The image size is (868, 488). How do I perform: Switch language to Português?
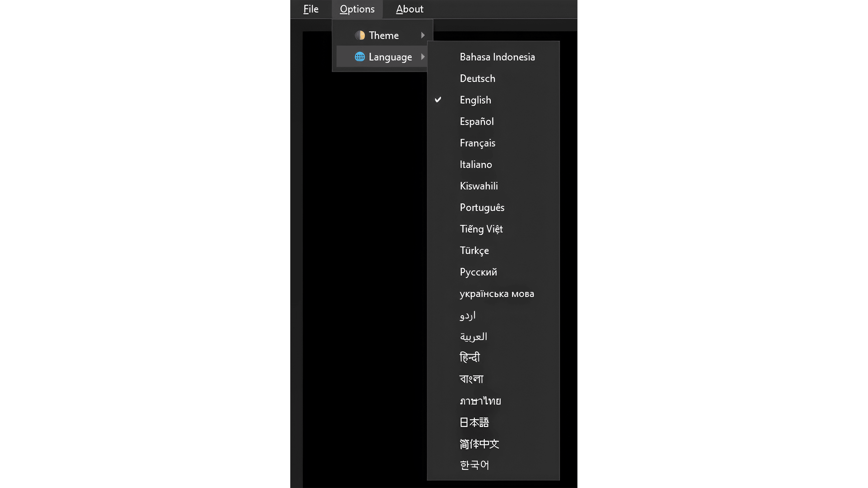click(x=482, y=207)
